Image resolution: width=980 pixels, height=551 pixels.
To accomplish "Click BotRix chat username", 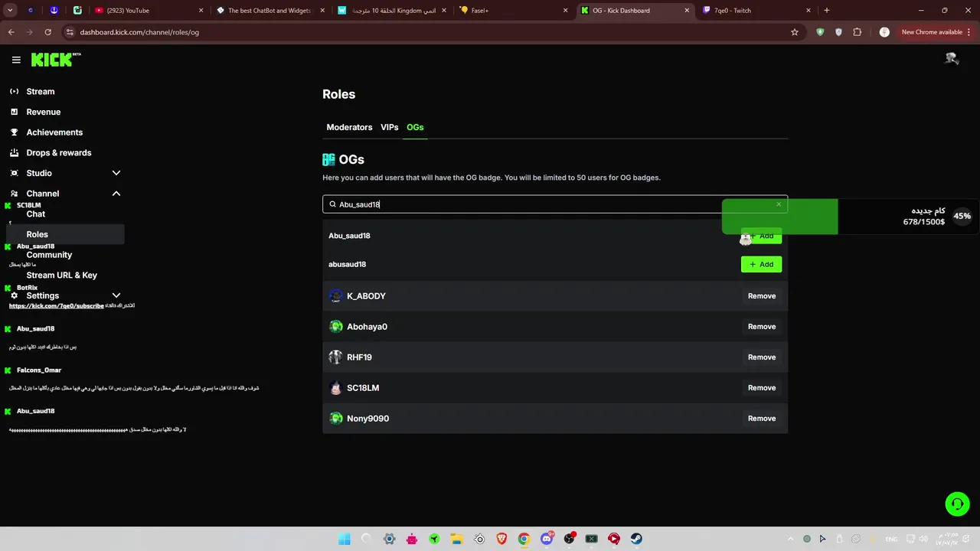I will pos(27,288).
